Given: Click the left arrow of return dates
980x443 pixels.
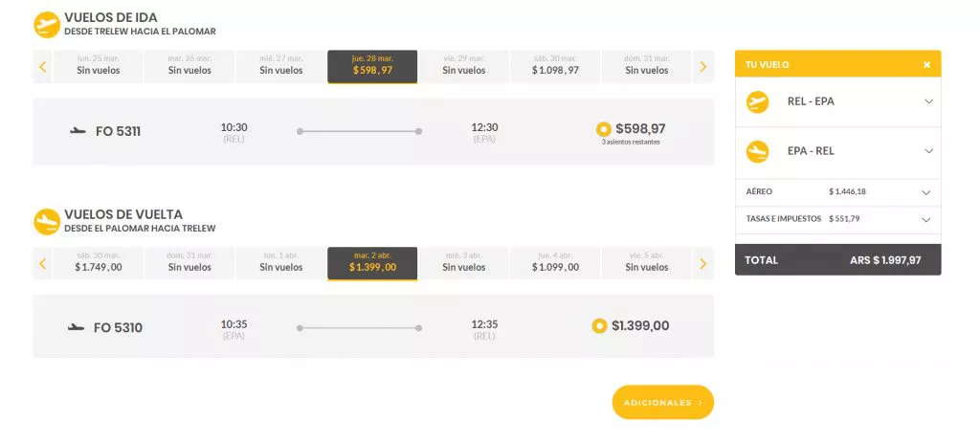Looking at the screenshot, I should (x=42, y=264).
